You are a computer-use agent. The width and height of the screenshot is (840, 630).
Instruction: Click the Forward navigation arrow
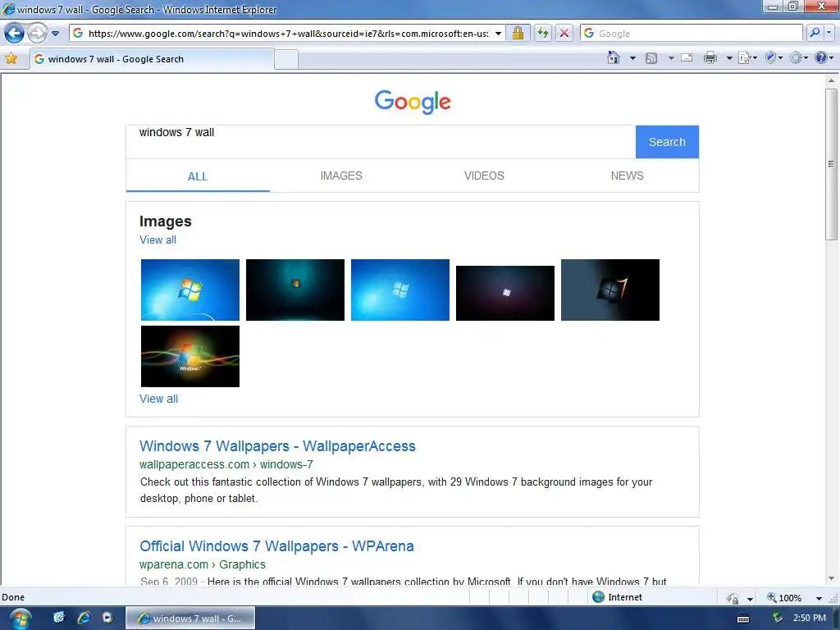[x=36, y=33]
